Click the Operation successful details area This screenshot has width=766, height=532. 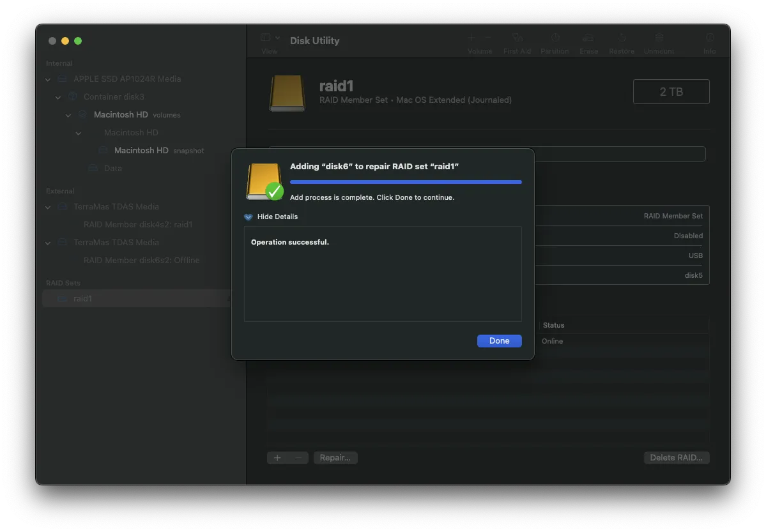coord(383,273)
